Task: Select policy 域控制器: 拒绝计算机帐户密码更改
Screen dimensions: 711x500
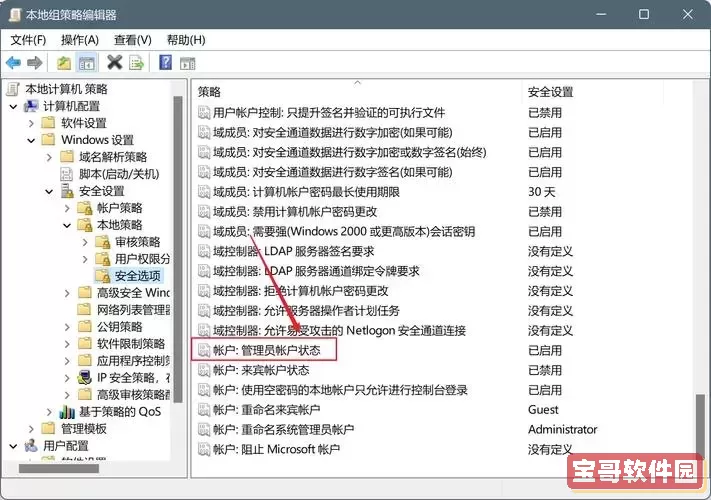Action: click(x=301, y=291)
